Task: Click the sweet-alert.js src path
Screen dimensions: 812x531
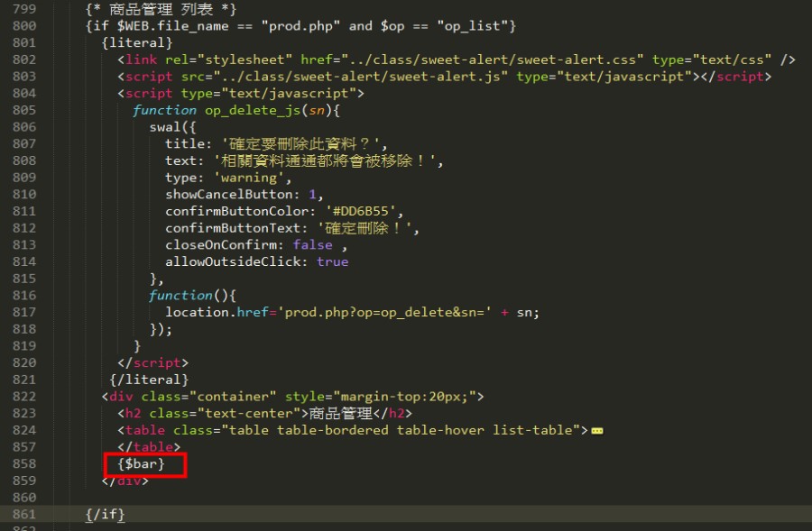Action: point(360,77)
